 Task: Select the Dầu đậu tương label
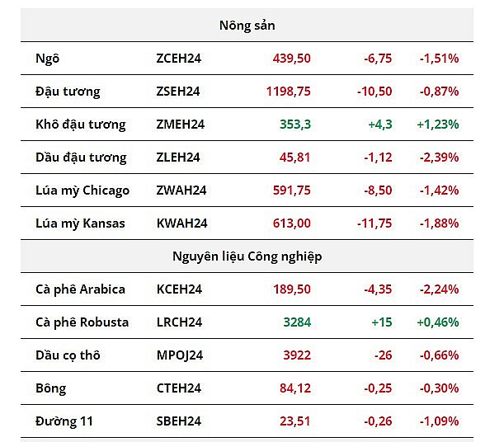pos(81,158)
